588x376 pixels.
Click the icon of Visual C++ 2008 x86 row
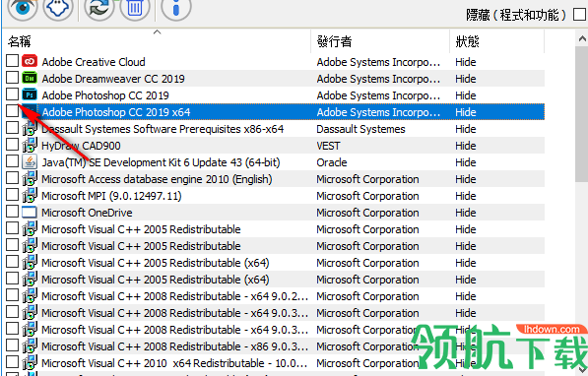(30, 346)
